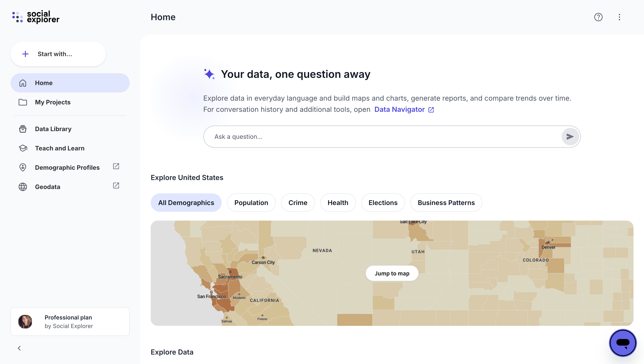Viewport: 644px width, 364px height.
Task: Open the Professional plan account card
Action: [x=70, y=322]
